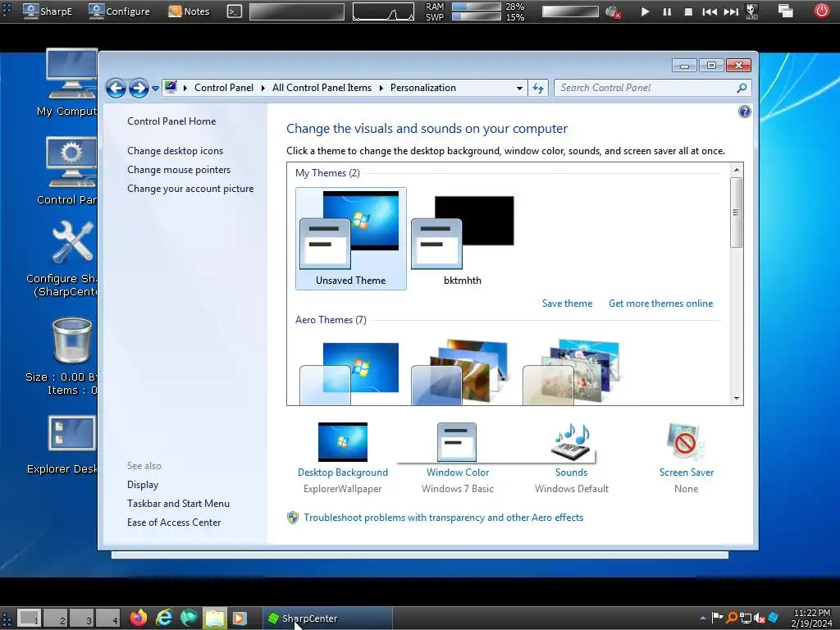Go back with the Back arrow button

coord(116,88)
